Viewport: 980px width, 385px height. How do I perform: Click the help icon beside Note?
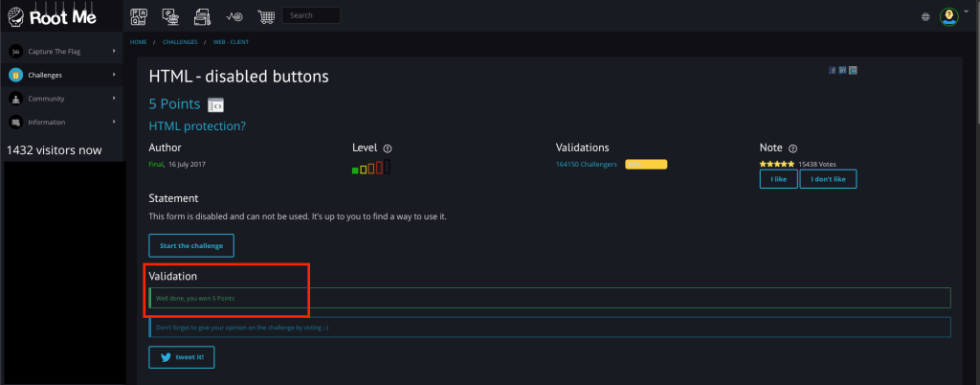pos(792,148)
